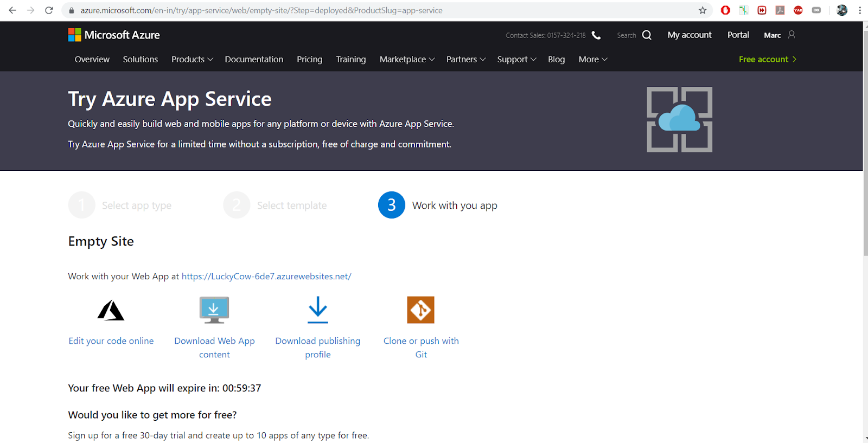Click the Azure triangle edit code icon
Image resolution: width=868 pixels, height=443 pixels.
pos(111,310)
